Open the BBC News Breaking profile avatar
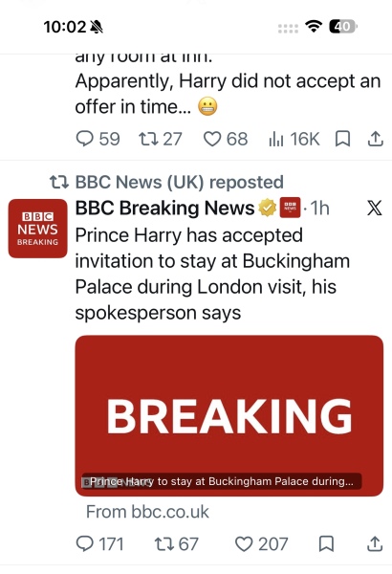Image resolution: width=392 pixels, height=574 pixels. click(x=37, y=229)
